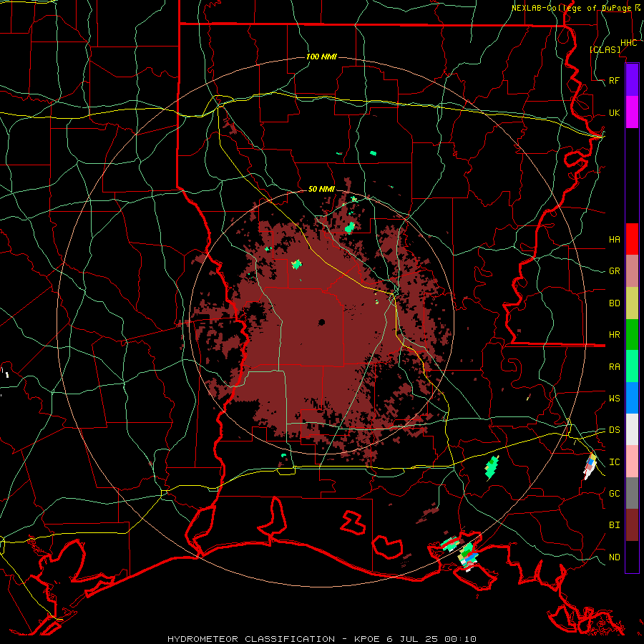Screen dimensions: 644x644
Task: Click the light green RA legend swatch
Action: [x=632, y=366]
